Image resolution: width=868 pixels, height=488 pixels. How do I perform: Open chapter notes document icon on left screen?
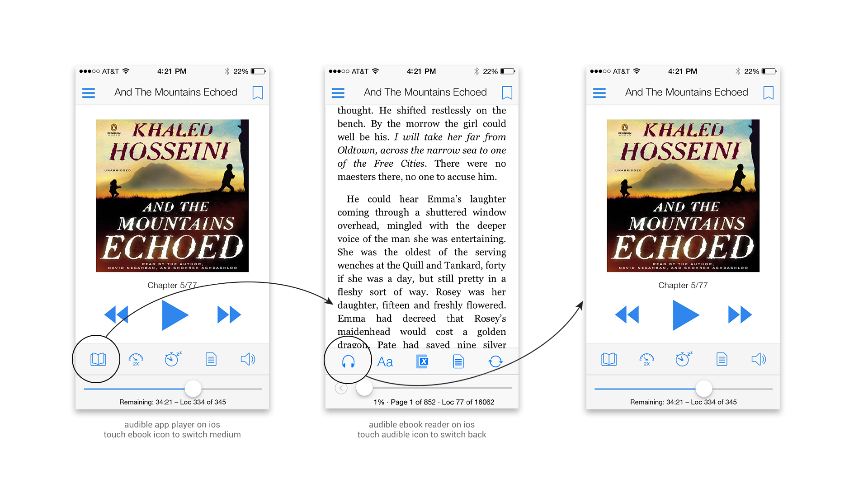pos(211,360)
